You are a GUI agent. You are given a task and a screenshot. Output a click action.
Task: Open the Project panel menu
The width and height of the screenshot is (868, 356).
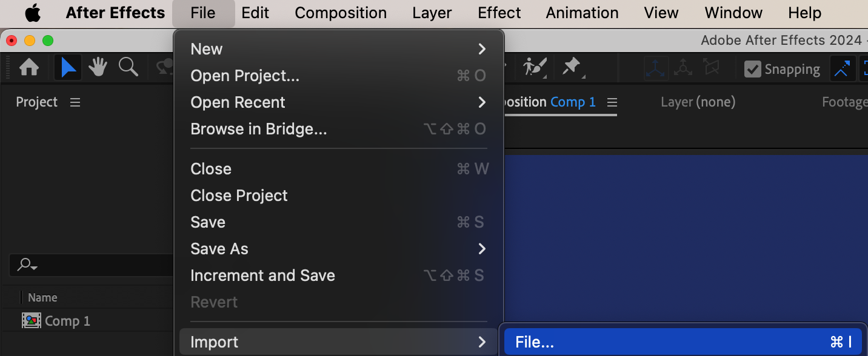pos(75,102)
